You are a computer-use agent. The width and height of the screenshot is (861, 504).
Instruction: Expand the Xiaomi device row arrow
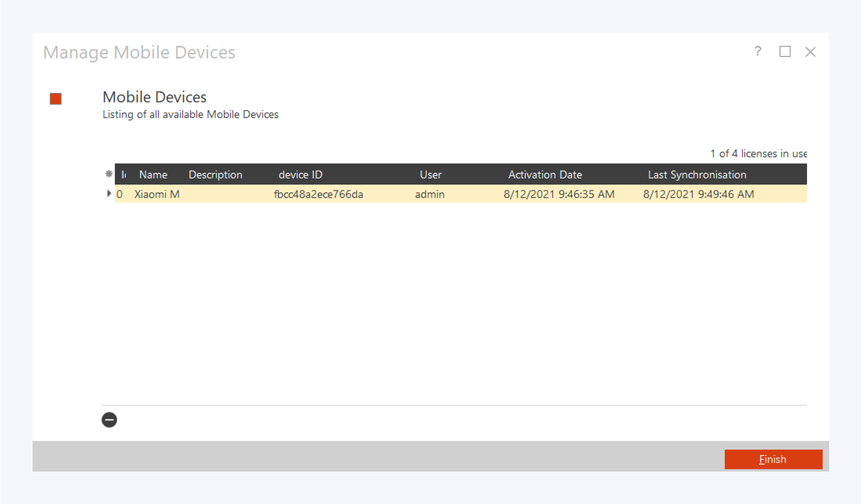tap(109, 194)
